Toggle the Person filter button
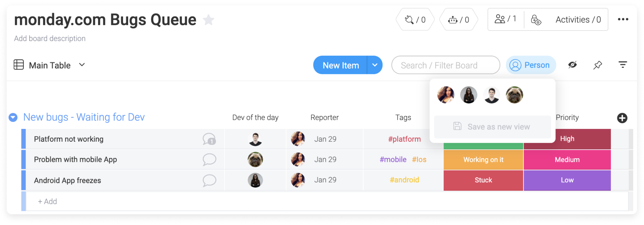 (x=531, y=65)
